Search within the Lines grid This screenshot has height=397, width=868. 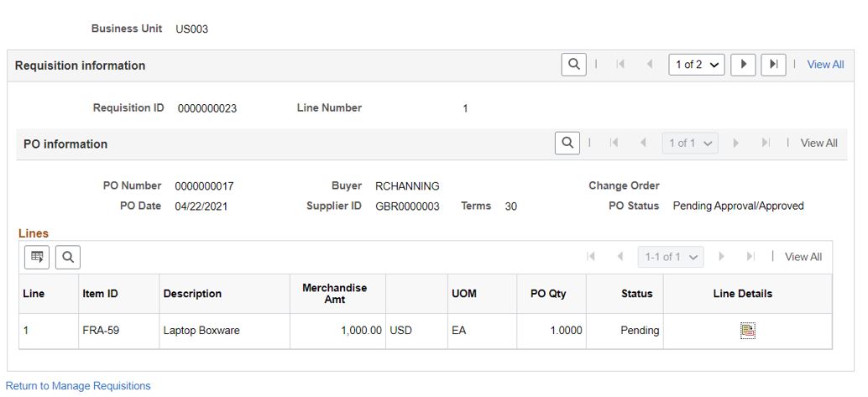pos(68,258)
